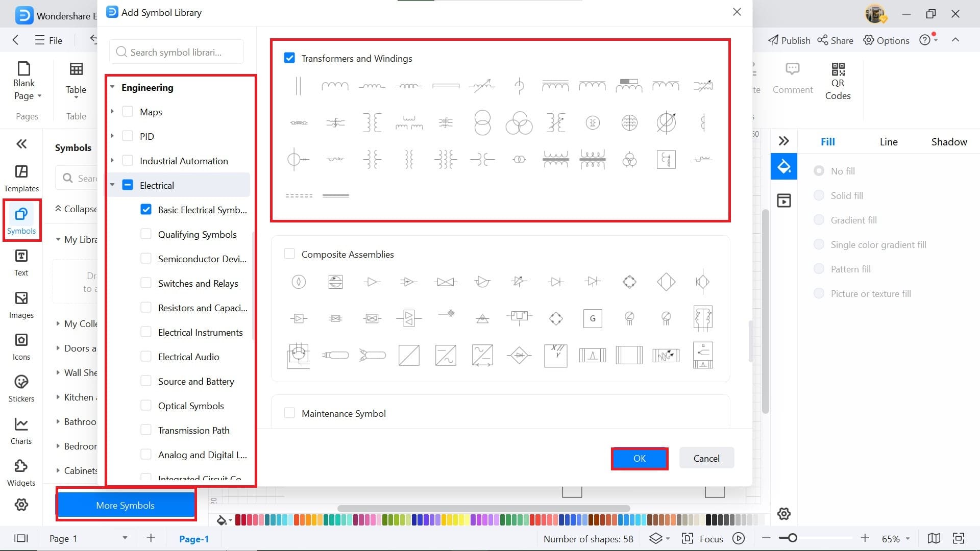Add a new page with plus icon
The width and height of the screenshot is (980, 551).
tap(151, 538)
